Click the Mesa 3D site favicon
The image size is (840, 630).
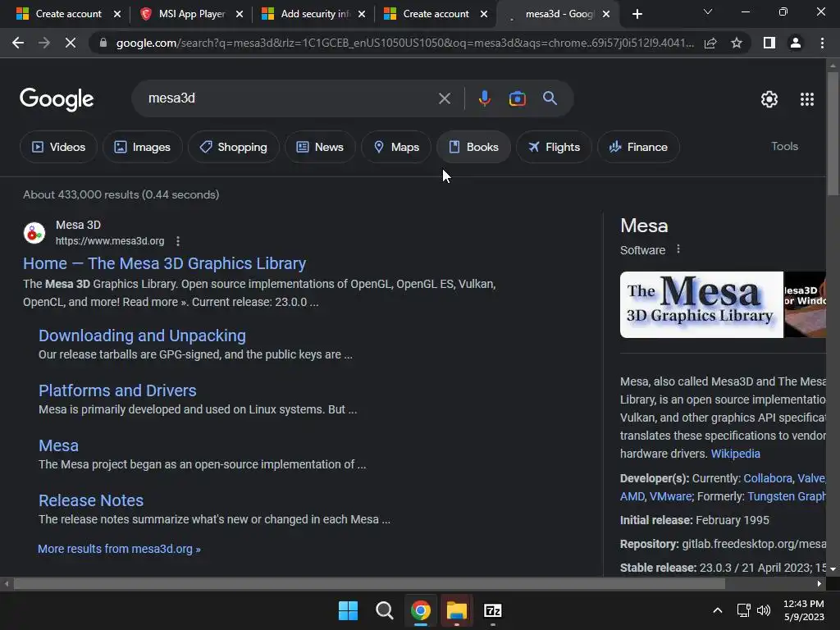[34, 233]
